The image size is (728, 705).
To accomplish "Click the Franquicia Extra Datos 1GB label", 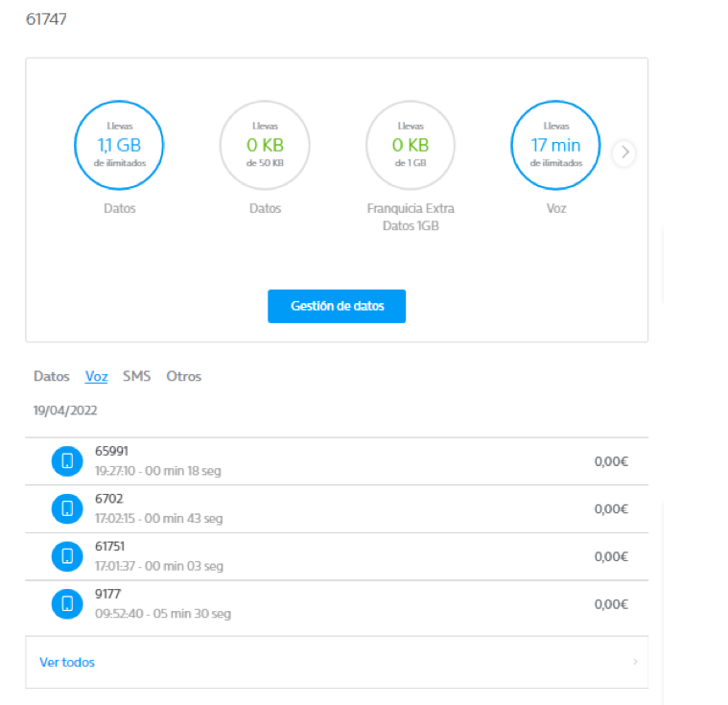I will point(411,217).
